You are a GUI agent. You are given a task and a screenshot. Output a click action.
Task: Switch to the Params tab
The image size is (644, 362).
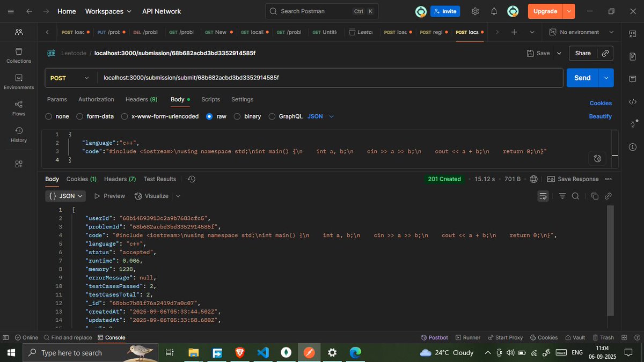coord(57,100)
